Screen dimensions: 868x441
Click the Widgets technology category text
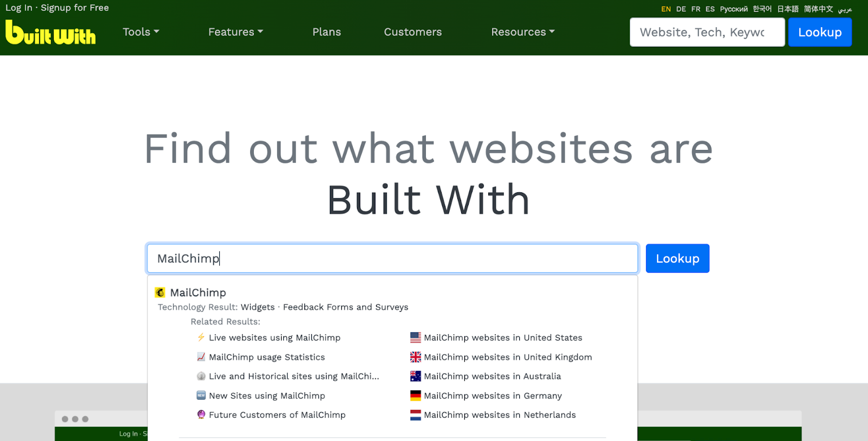pyautogui.click(x=258, y=307)
